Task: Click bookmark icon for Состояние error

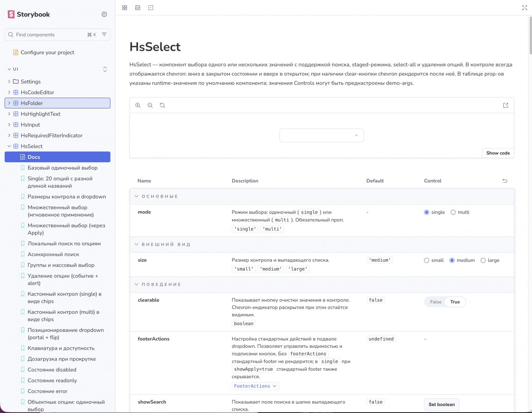Action: [23, 391]
